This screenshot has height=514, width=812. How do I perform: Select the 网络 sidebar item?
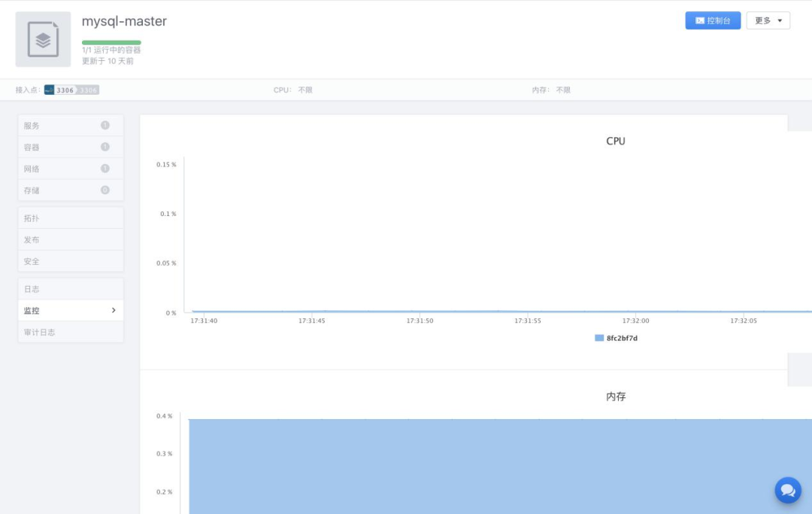click(71, 169)
